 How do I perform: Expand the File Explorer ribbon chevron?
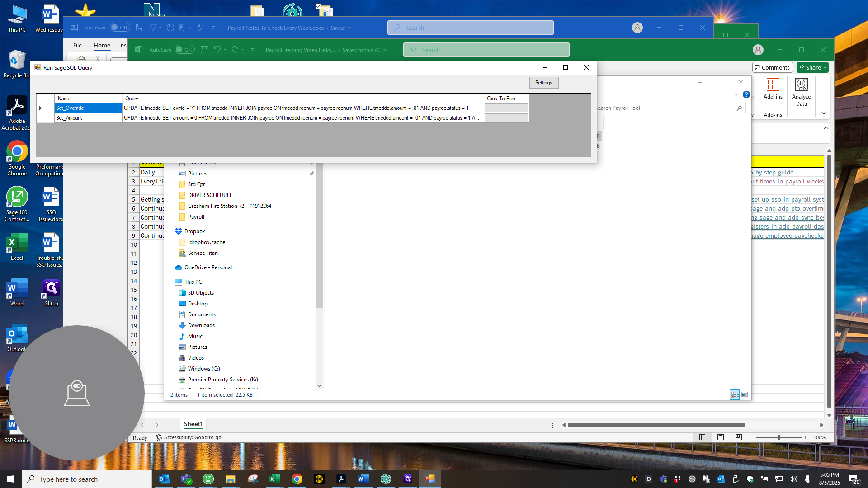[736, 94]
